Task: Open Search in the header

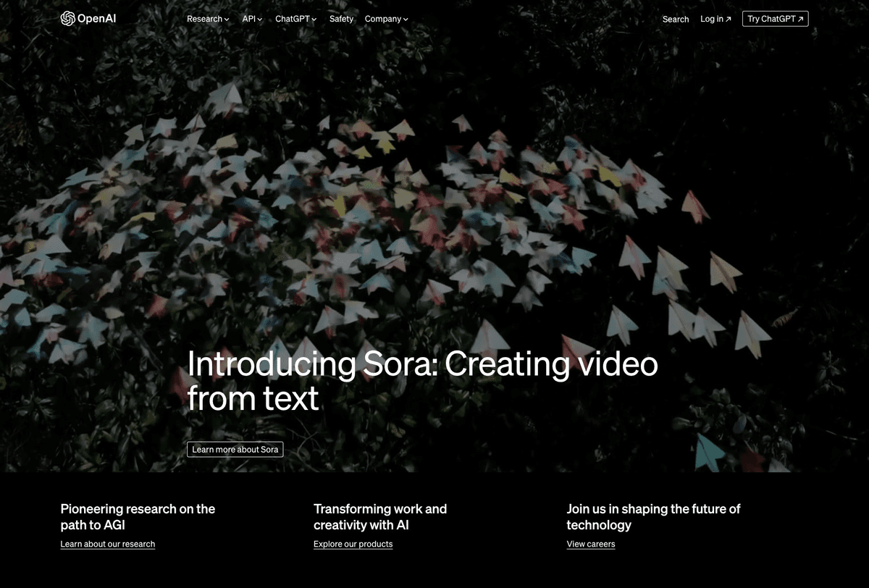Action: point(676,20)
